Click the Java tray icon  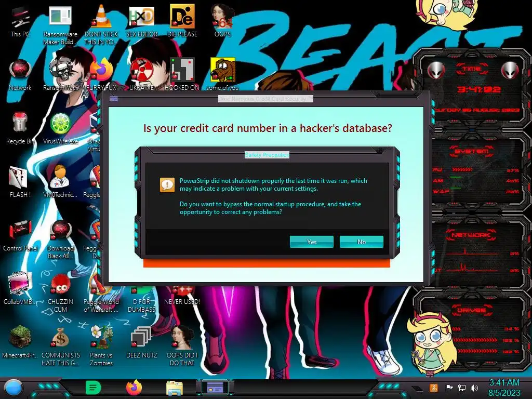click(x=434, y=388)
